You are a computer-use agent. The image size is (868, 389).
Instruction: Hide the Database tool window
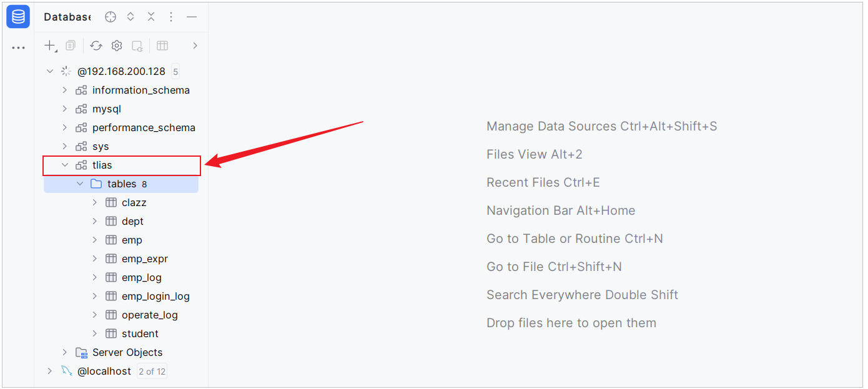coord(192,17)
